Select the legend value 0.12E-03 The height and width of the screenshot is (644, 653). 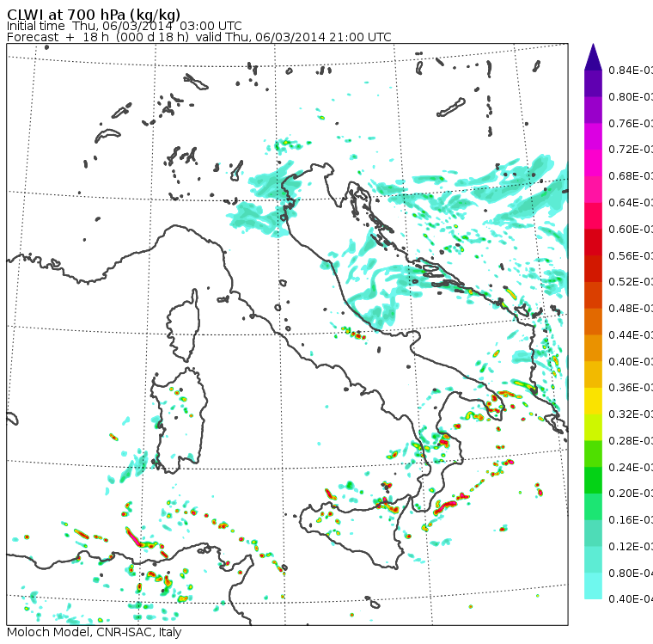(631, 546)
